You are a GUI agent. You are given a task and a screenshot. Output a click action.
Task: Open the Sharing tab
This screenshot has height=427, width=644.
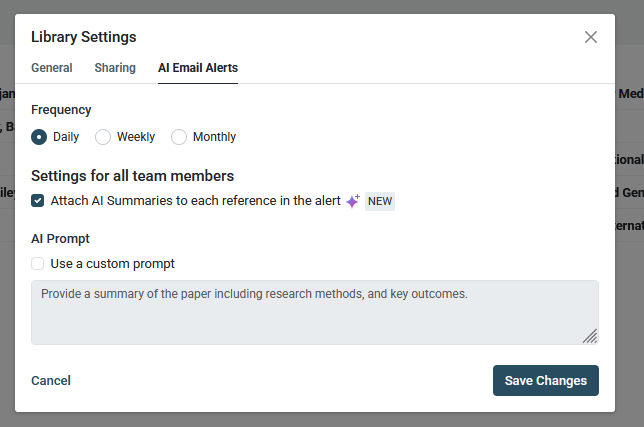115,68
